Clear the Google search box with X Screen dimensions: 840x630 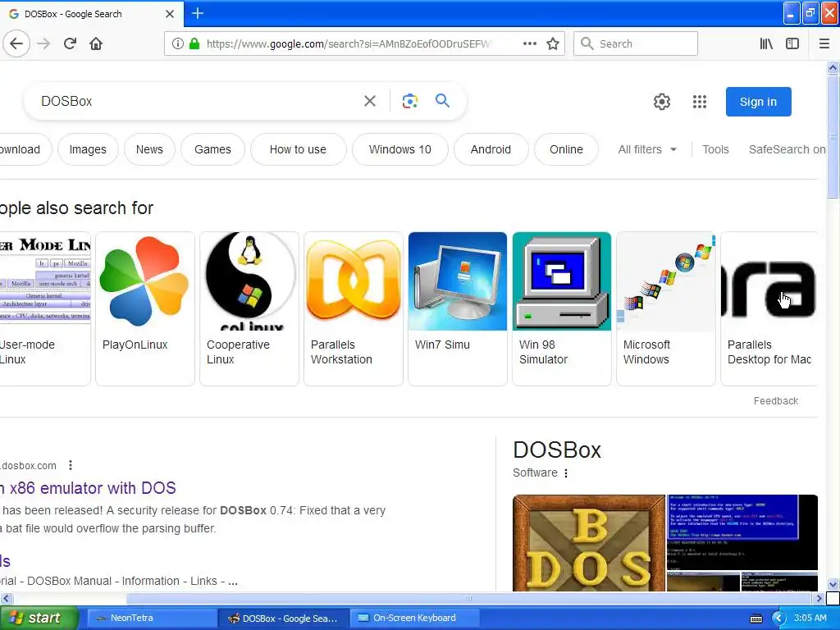tap(370, 101)
